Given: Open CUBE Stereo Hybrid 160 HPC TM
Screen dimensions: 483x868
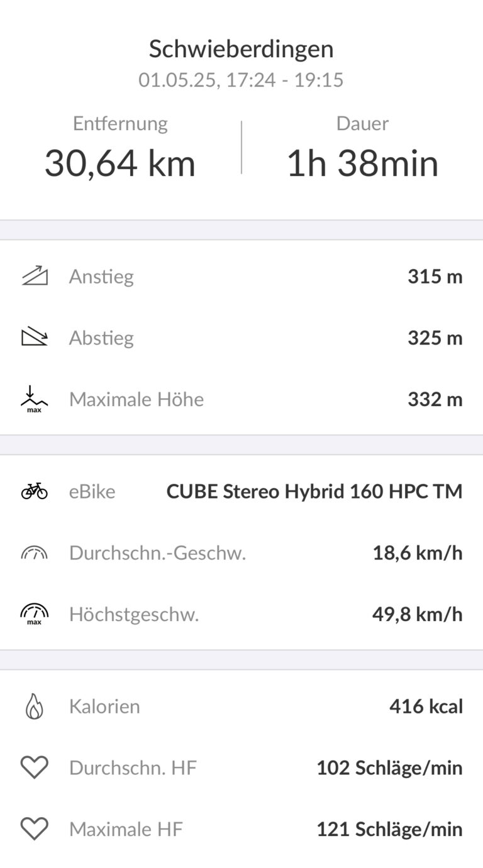Looking at the screenshot, I should [314, 491].
